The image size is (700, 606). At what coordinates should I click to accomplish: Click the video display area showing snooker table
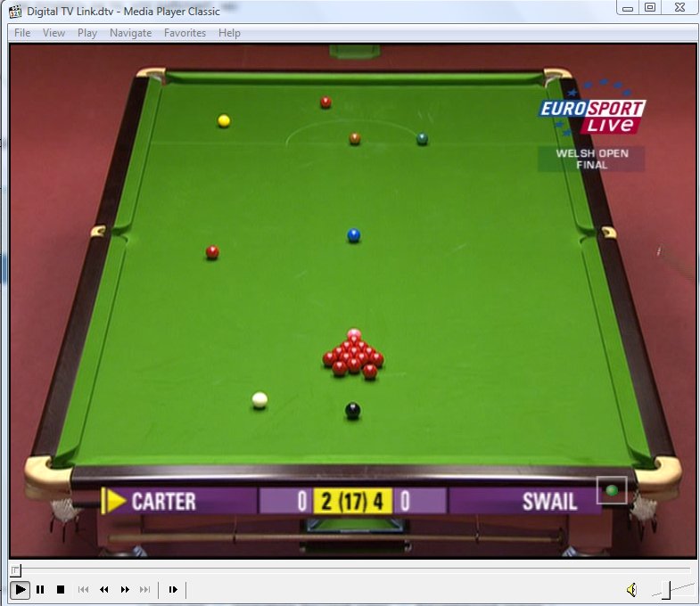click(353, 301)
